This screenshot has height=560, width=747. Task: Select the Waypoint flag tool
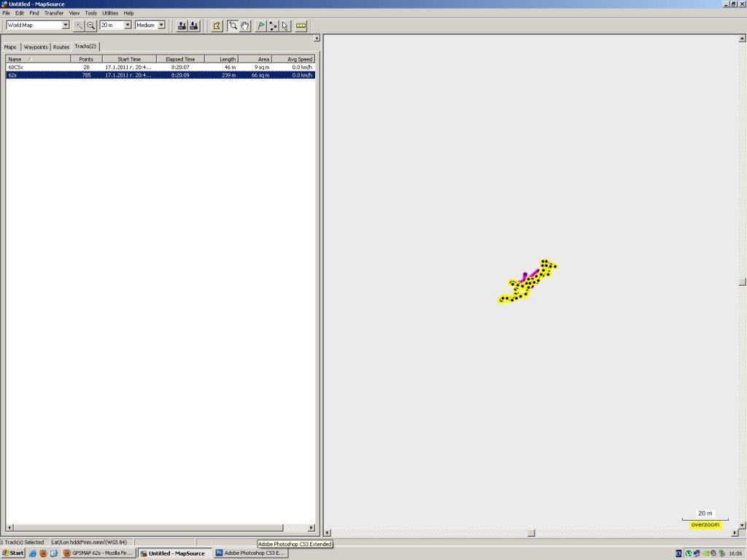(x=260, y=26)
